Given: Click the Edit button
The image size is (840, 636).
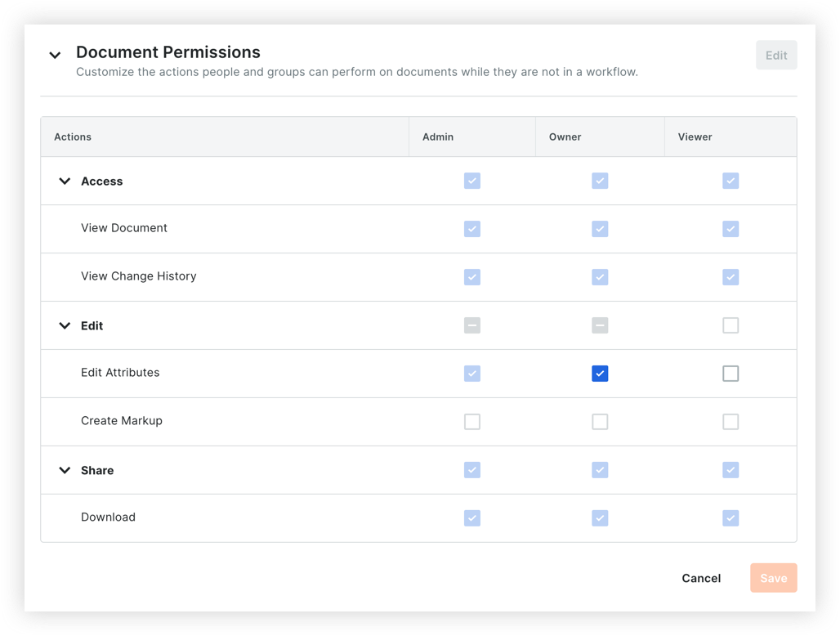Looking at the screenshot, I should click(x=775, y=55).
